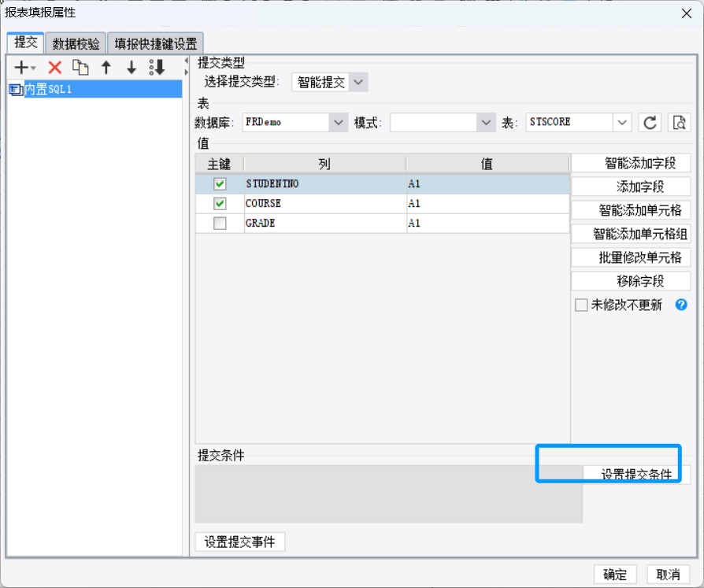Confirm with 确定 button
Viewport: 704px width, 588px height.
615,574
